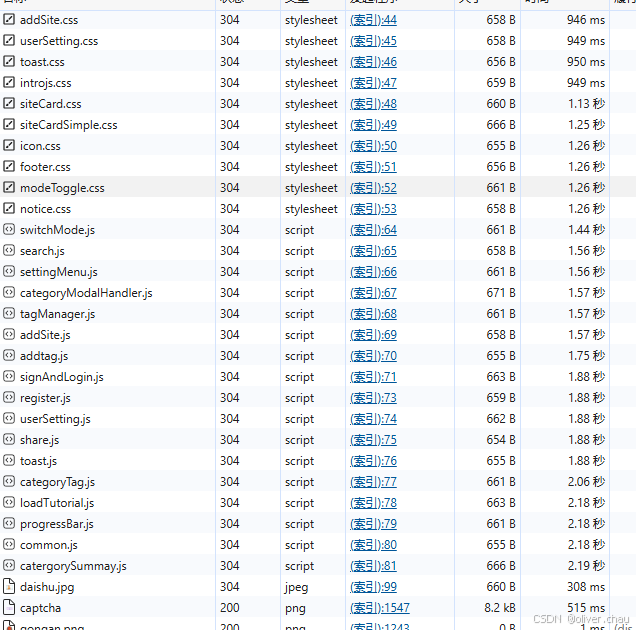Screen dimensions: 636x630
Task: Click the 662 B size of userSetting.js
Action: pos(501,419)
